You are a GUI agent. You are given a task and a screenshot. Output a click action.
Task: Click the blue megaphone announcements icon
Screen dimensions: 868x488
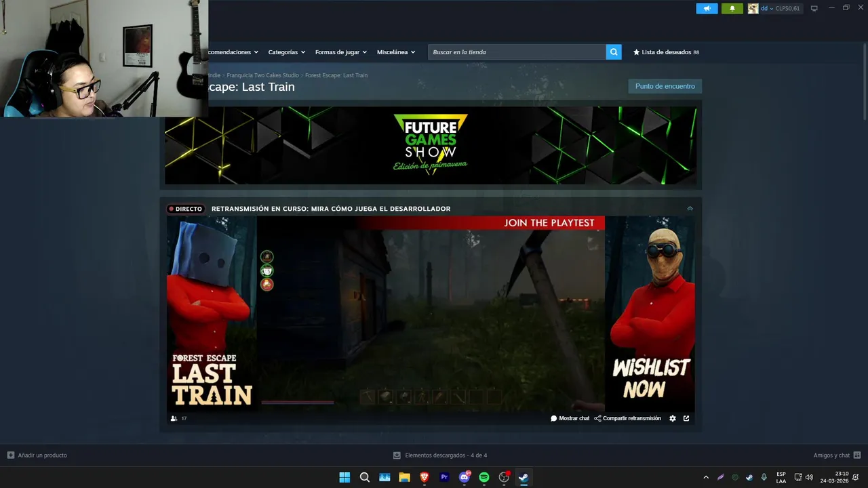point(707,9)
